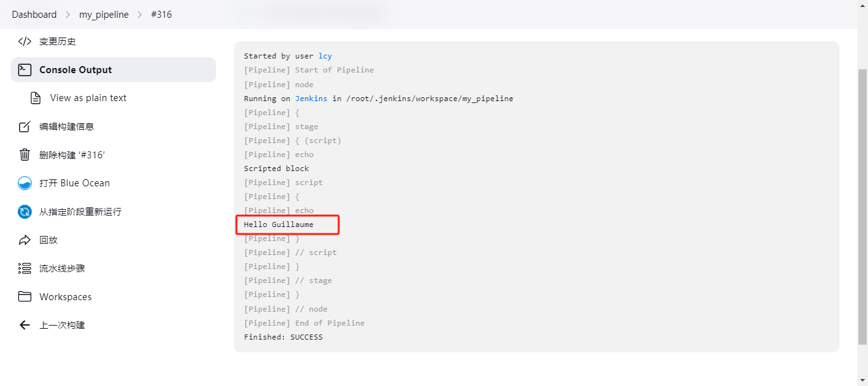Viewport: 868px width, 386px height.
Task: Expand chevron after my_pipeline breadcrumb
Action: click(x=140, y=14)
